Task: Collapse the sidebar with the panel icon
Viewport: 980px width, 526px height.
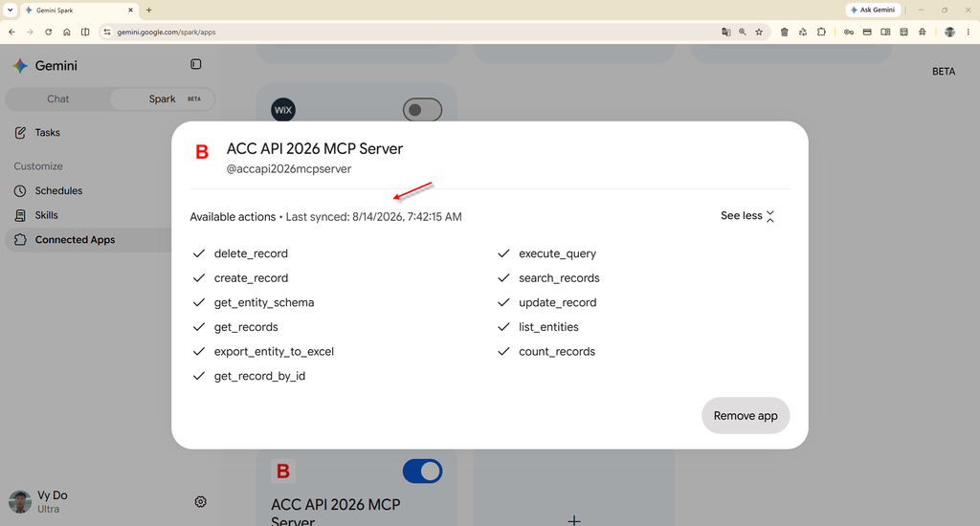Action: point(195,64)
